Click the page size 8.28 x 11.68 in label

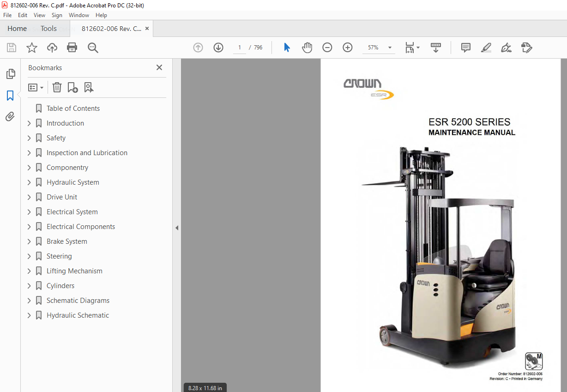coord(205,388)
